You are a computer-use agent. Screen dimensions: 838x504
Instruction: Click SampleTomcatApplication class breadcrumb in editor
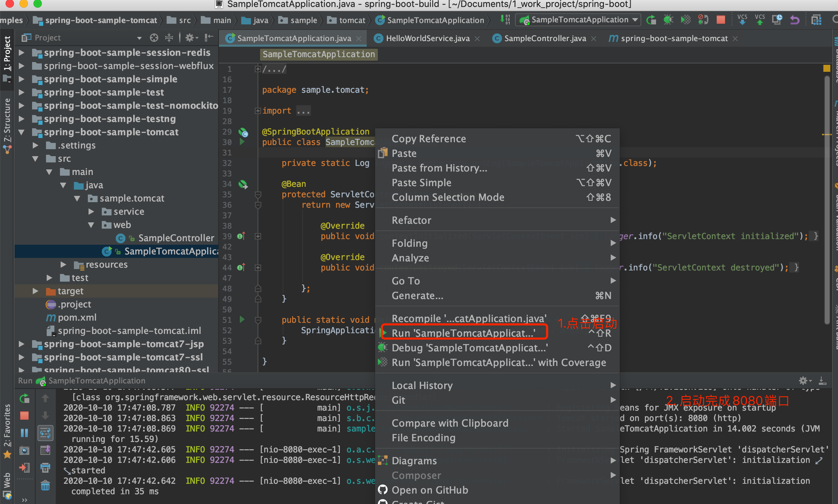click(x=319, y=54)
